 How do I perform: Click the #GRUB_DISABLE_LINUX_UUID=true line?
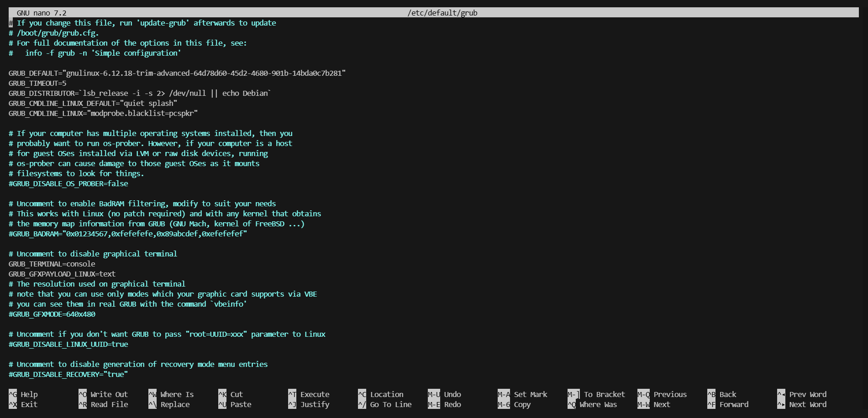coord(68,344)
